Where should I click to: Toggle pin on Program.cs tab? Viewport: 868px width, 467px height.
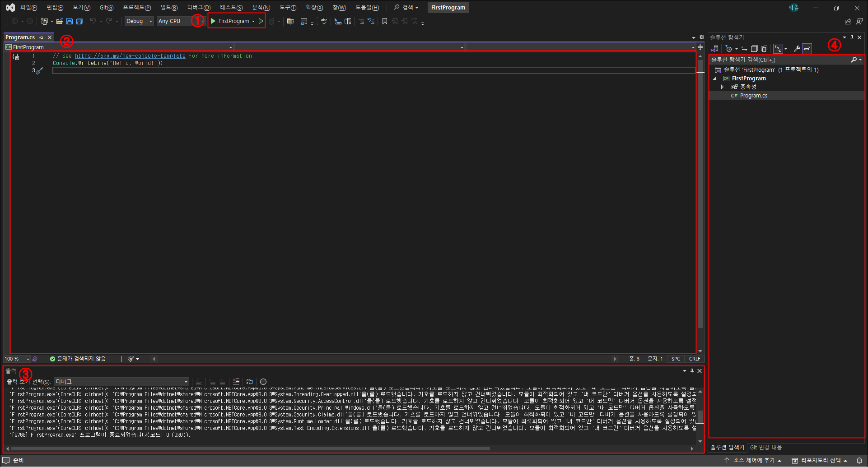42,37
